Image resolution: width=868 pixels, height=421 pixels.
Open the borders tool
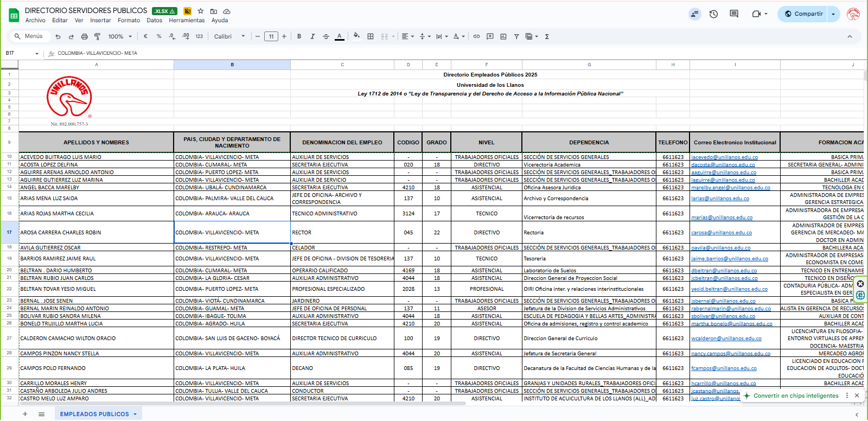point(371,36)
